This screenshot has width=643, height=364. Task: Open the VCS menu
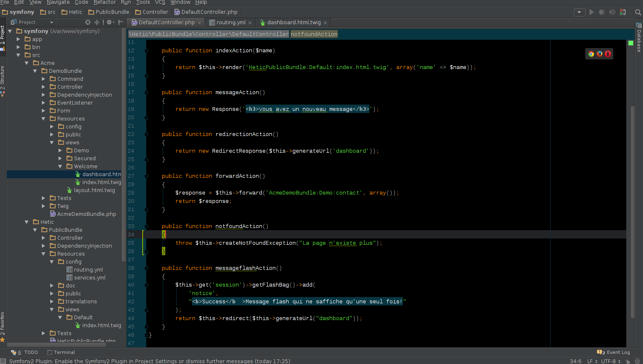point(160,2)
